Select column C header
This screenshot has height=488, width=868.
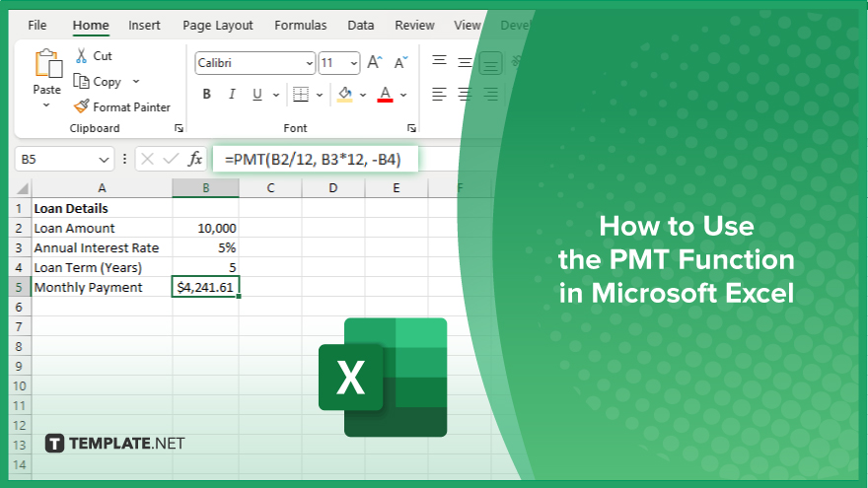270,188
